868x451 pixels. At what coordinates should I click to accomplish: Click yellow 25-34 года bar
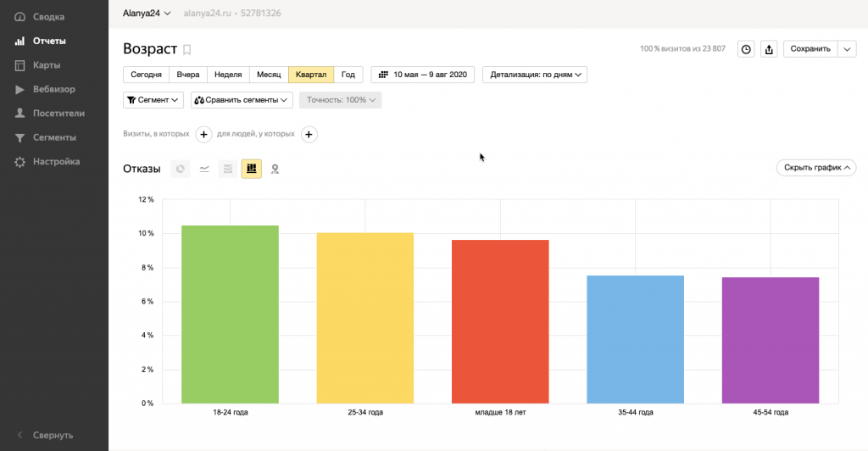click(x=365, y=318)
